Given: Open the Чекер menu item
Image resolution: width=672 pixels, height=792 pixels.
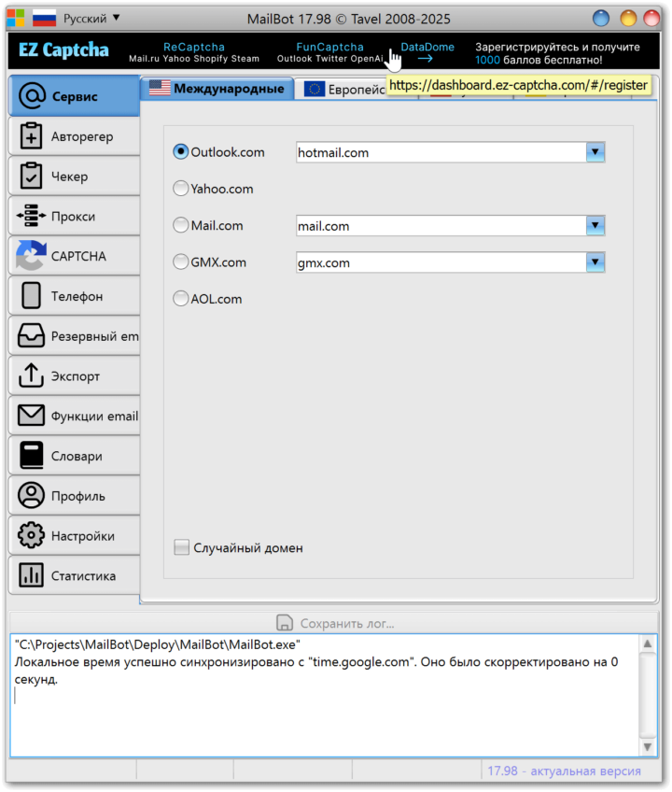Looking at the screenshot, I should pyautogui.click(x=75, y=176).
